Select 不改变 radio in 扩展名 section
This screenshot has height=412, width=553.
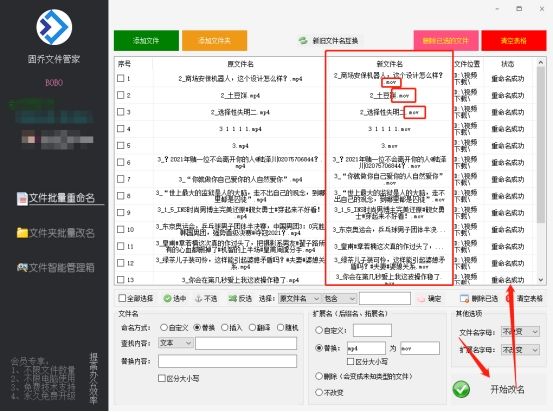click(x=319, y=392)
